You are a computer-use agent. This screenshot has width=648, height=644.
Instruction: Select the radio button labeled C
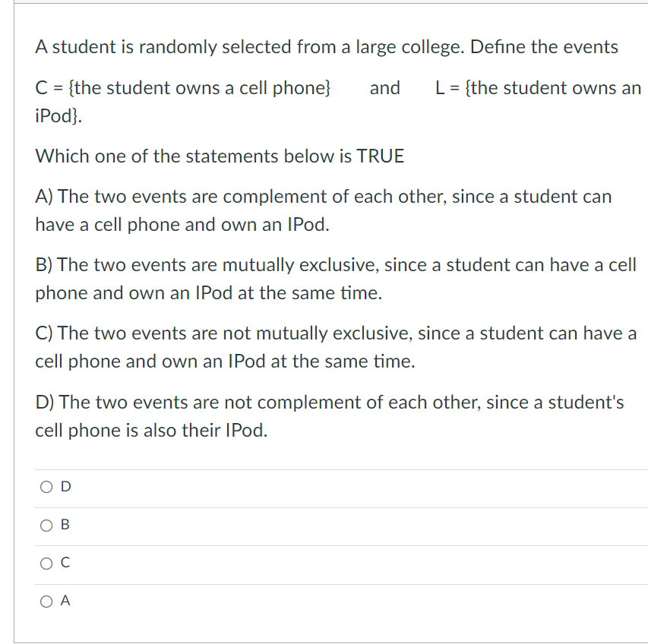[x=45, y=563]
